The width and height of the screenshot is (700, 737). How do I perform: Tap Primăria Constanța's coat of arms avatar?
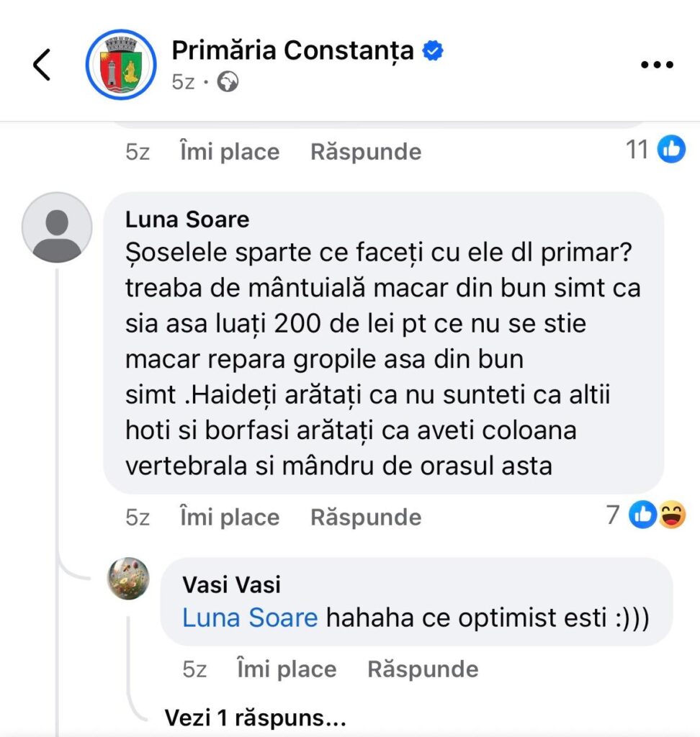click(x=120, y=65)
